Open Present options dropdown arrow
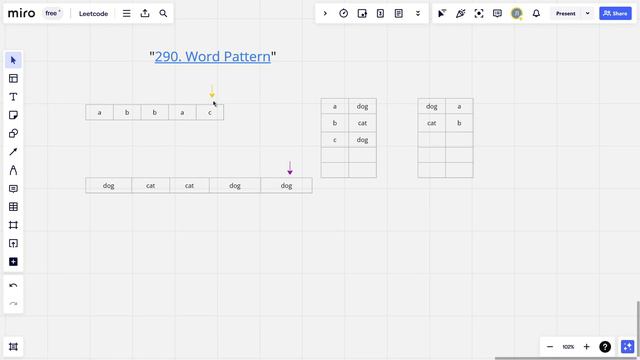The width and height of the screenshot is (640, 360). click(588, 13)
